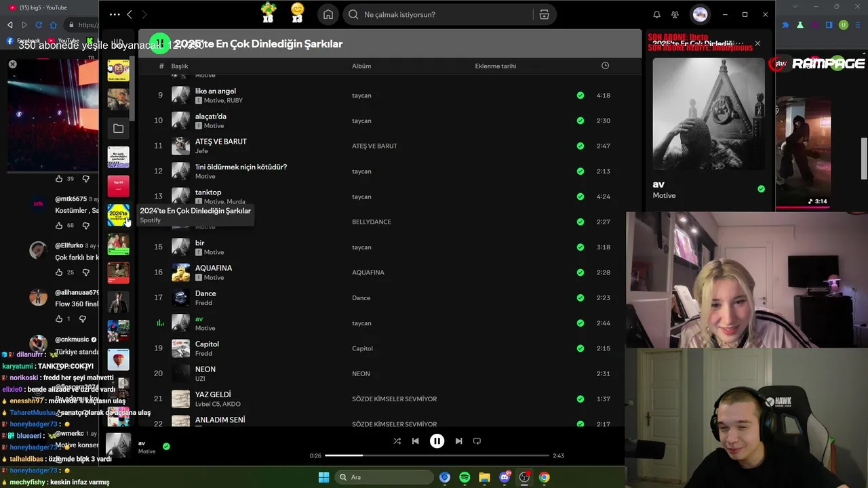Toggle saved check in now-playing side panel
Viewport: 868px width, 488px height.
tap(761, 189)
